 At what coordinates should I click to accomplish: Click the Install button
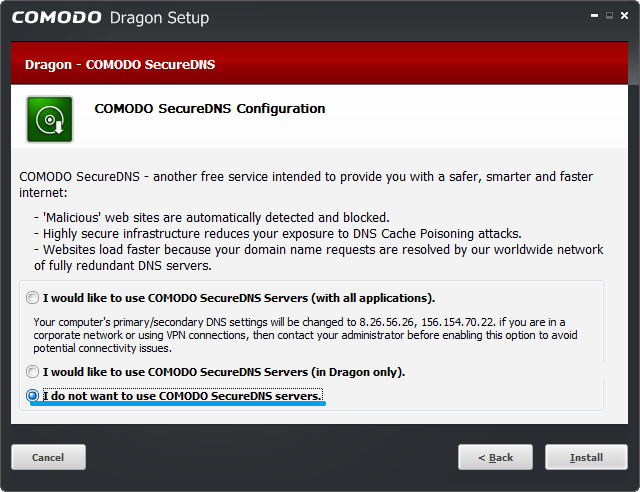click(x=586, y=457)
